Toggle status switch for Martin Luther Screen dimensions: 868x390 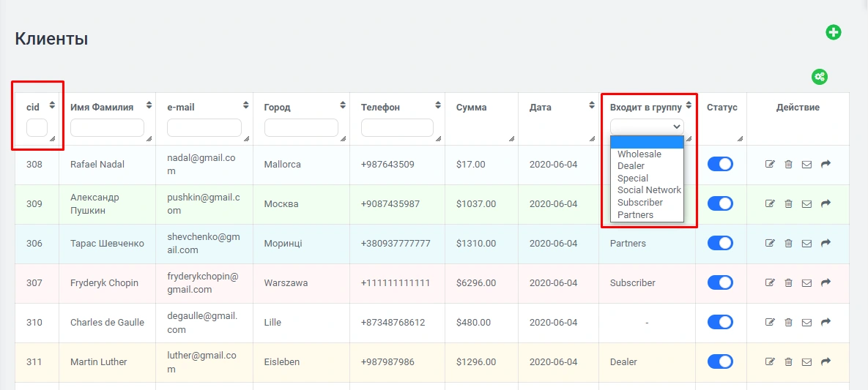[720, 361]
